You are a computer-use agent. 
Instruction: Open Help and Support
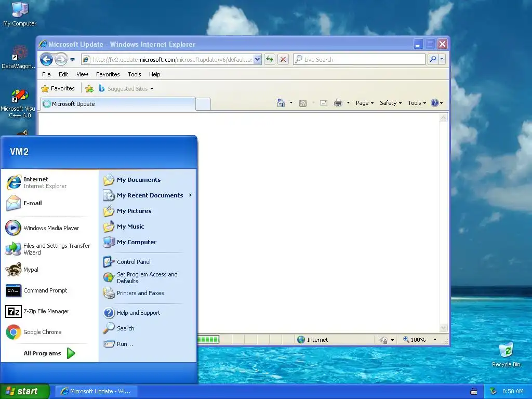pyautogui.click(x=148, y=313)
